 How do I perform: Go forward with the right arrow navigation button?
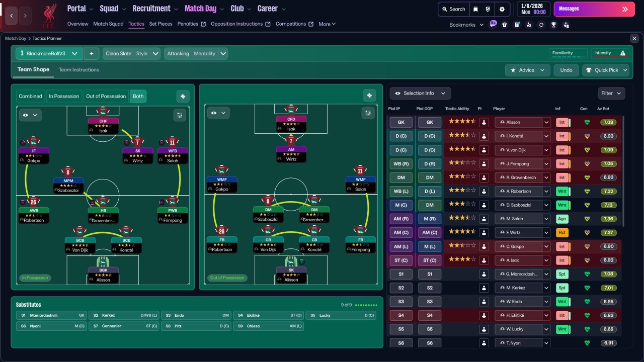pyautogui.click(x=25, y=16)
